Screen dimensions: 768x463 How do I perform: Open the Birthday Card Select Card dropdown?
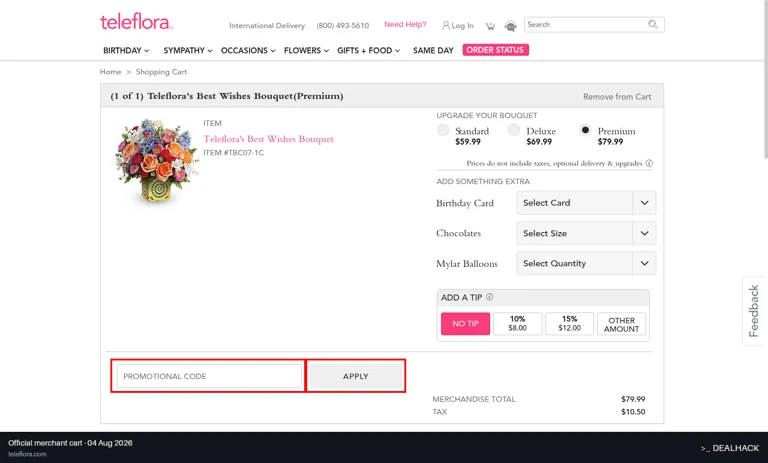pos(586,203)
